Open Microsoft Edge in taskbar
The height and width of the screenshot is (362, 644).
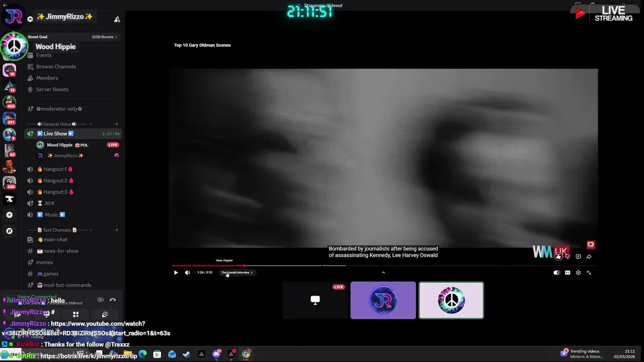coord(143,354)
